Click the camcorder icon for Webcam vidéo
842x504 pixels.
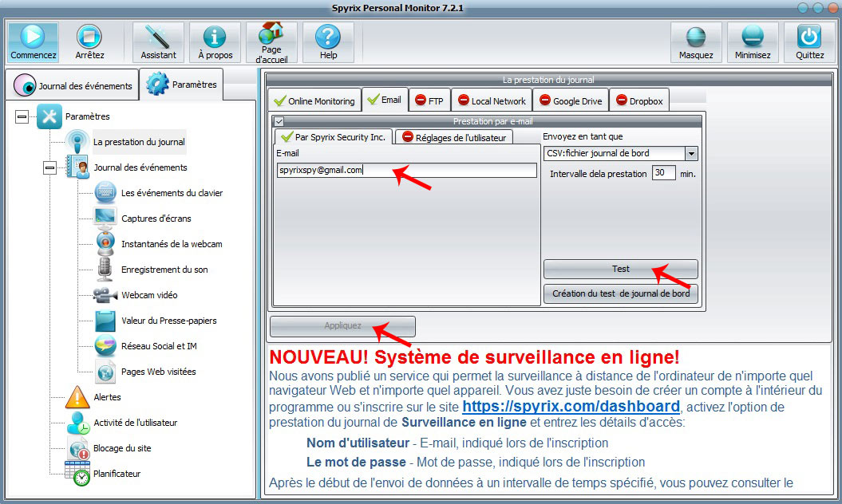tap(105, 295)
